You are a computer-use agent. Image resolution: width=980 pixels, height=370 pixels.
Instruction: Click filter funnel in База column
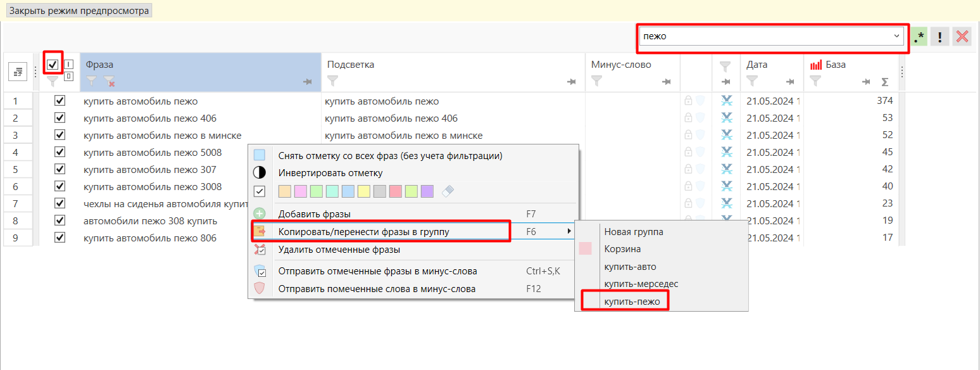pos(816,81)
